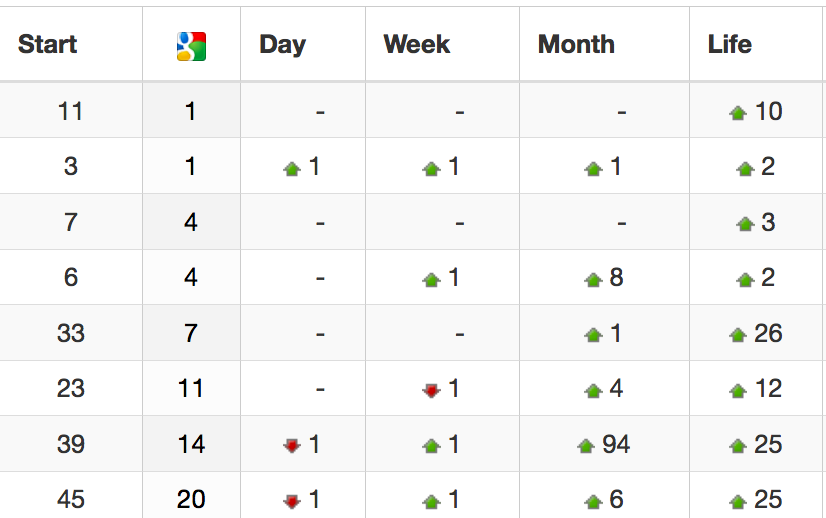Select Google rank cell showing 14
The image size is (826, 518).
pyautogui.click(x=191, y=444)
